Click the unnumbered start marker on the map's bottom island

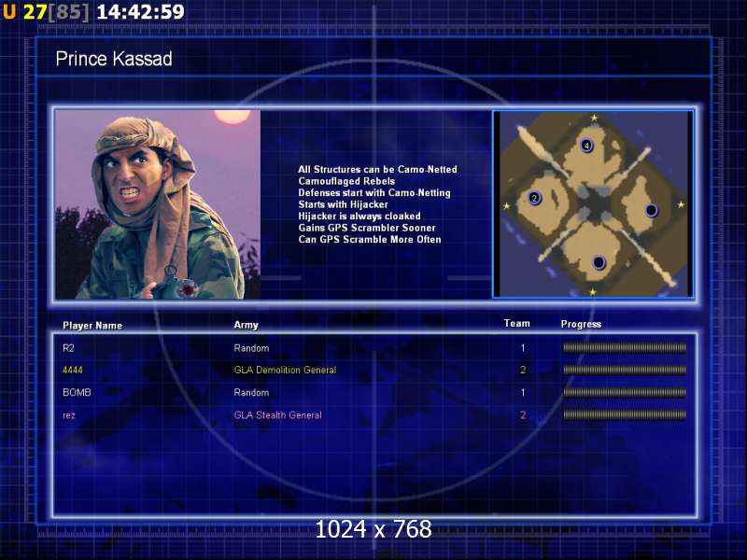coord(599,262)
